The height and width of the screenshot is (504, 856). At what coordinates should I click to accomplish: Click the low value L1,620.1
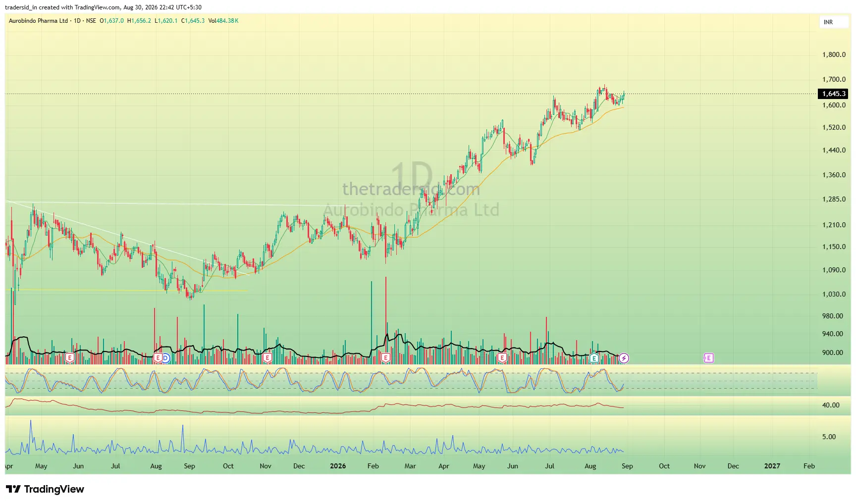[166, 21]
